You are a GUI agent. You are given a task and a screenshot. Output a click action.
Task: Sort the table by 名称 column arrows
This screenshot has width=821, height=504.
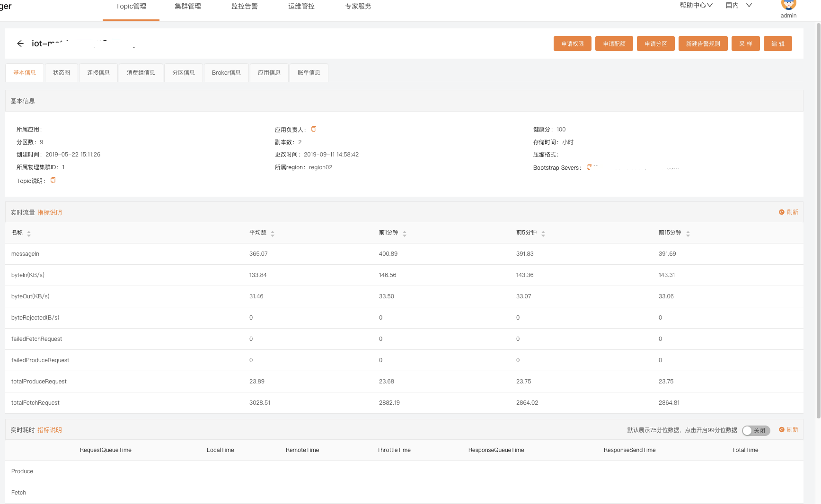pyautogui.click(x=29, y=233)
